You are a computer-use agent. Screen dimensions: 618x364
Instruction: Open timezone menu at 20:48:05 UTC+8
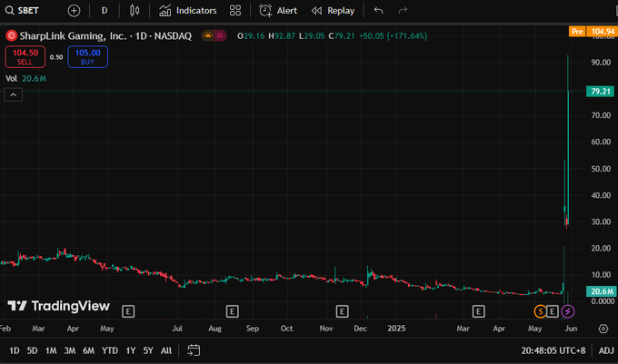pyautogui.click(x=553, y=350)
